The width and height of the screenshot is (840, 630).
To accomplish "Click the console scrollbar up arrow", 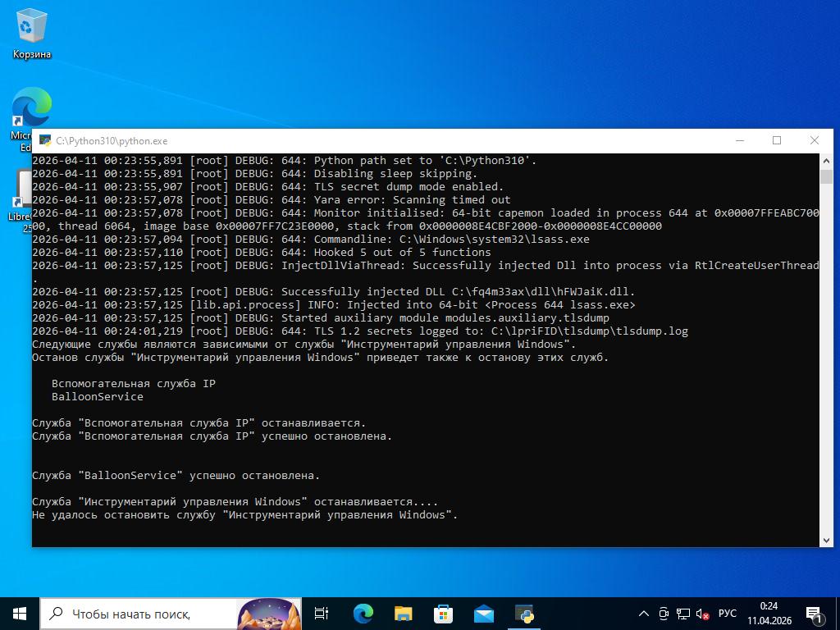I will 826,160.
